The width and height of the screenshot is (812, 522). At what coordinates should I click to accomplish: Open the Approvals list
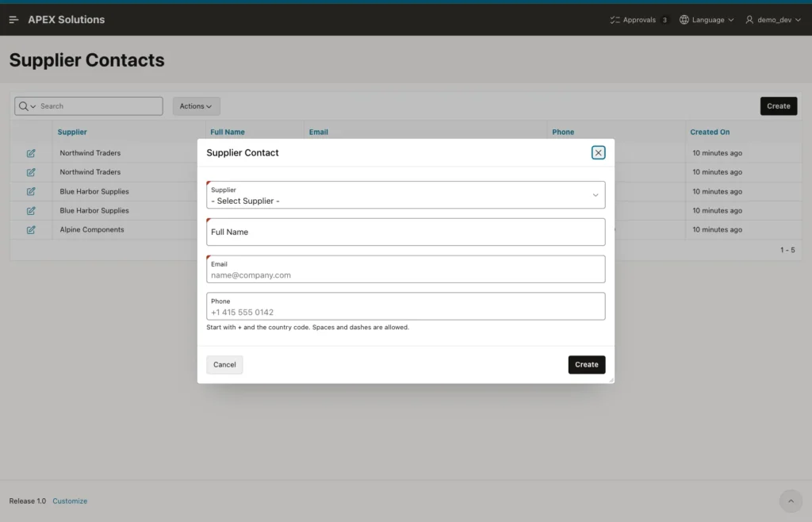(x=638, y=20)
